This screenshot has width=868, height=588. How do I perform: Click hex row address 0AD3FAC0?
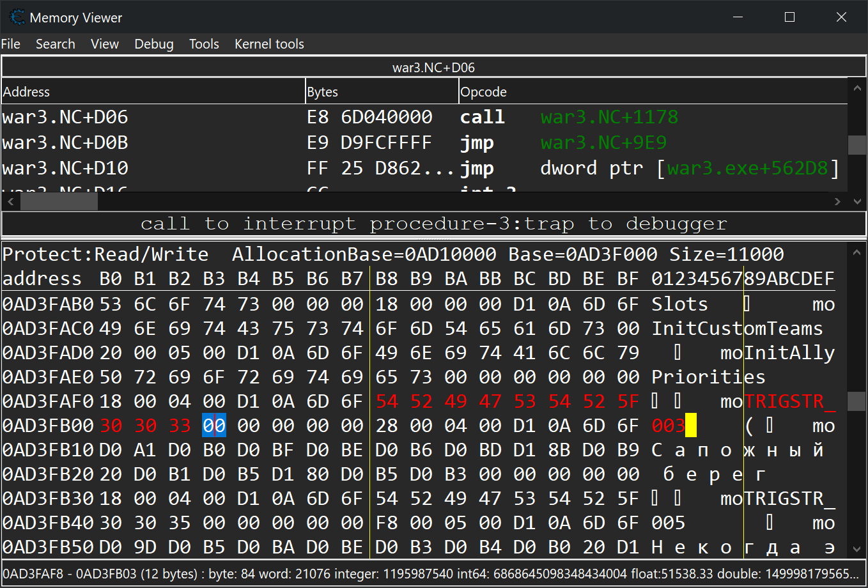click(x=49, y=329)
